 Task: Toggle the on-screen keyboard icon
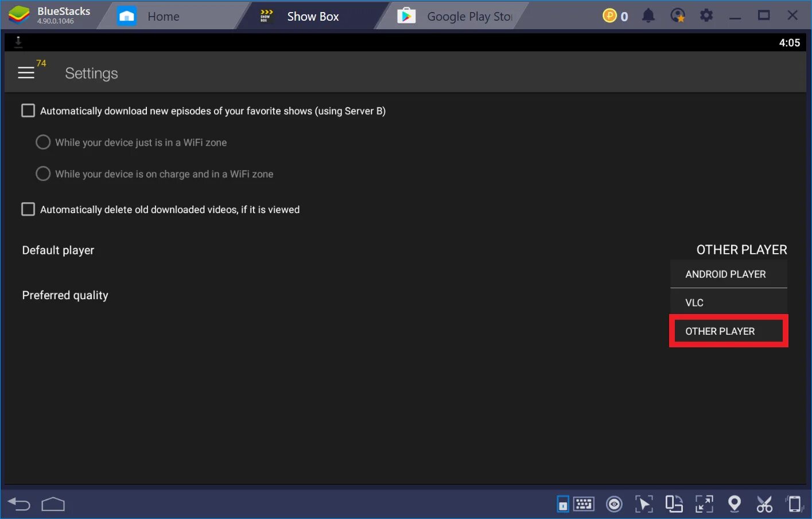584,504
